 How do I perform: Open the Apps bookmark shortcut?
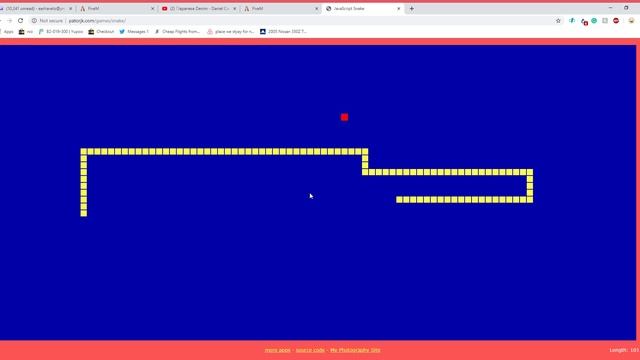pyautogui.click(x=7, y=31)
